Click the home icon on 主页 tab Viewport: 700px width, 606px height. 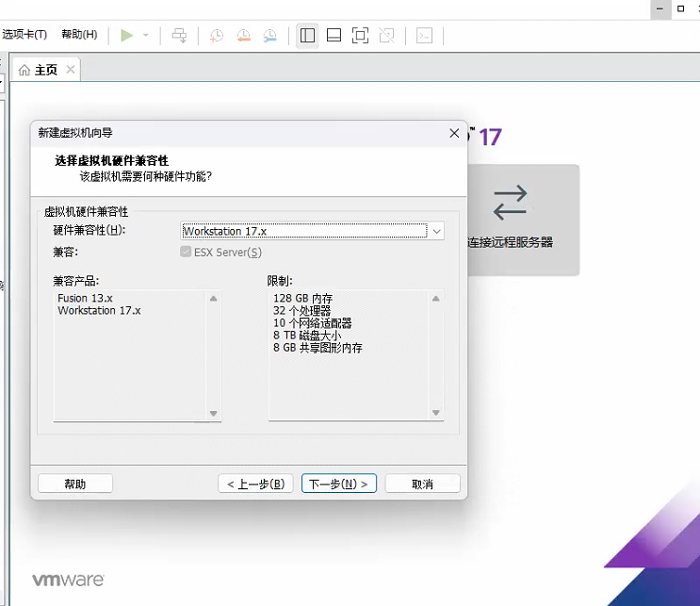coord(24,70)
